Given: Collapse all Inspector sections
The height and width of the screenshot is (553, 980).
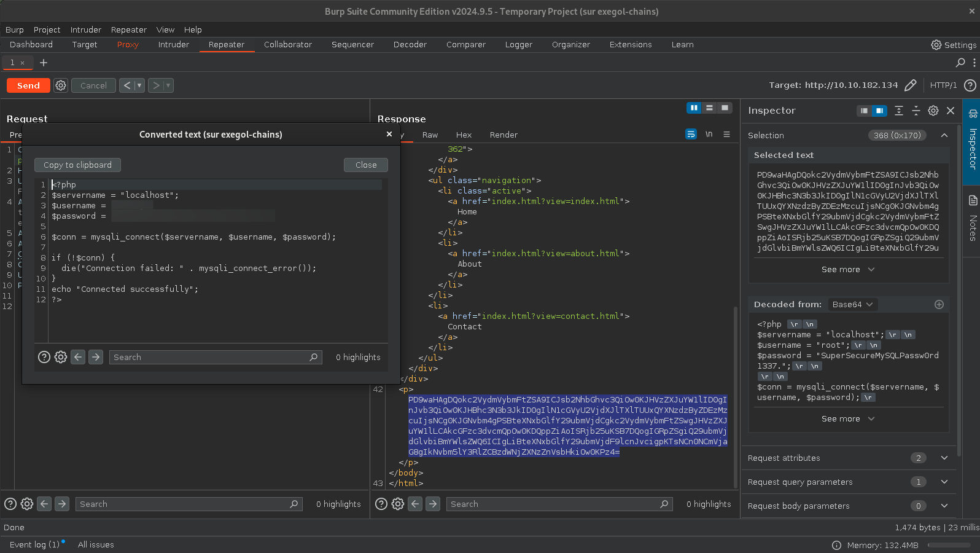Looking at the screenshot, I should (x=916, y=111).
